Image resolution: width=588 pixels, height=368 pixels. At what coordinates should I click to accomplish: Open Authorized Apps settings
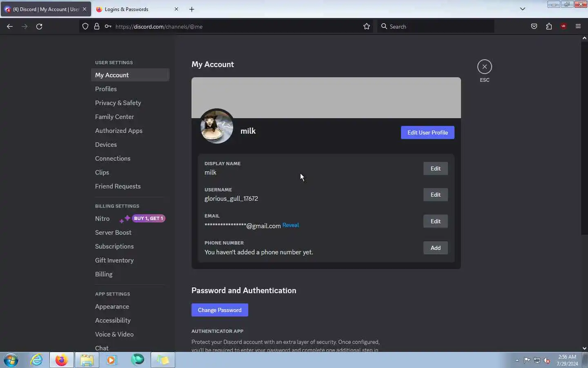130,130
